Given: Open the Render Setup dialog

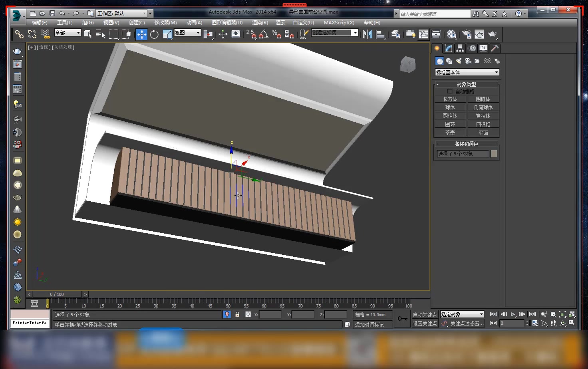Looking at the screenshot, I should pos(467,34).
